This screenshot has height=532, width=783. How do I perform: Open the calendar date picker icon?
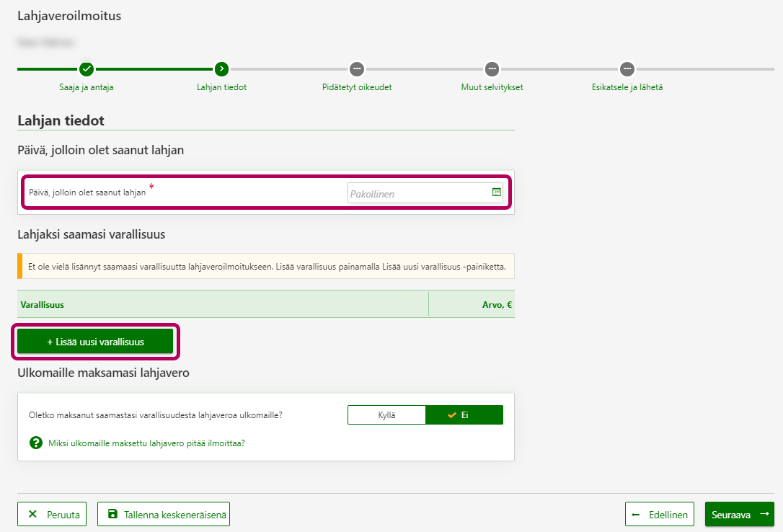(496, 192)
